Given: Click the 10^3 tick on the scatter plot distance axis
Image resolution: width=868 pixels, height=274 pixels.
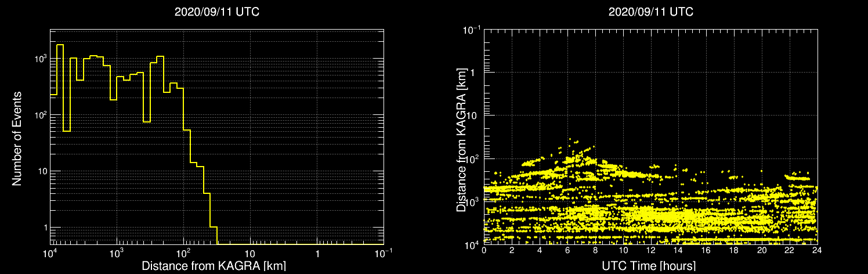Looking at the screenshot, I should [473, 201].
